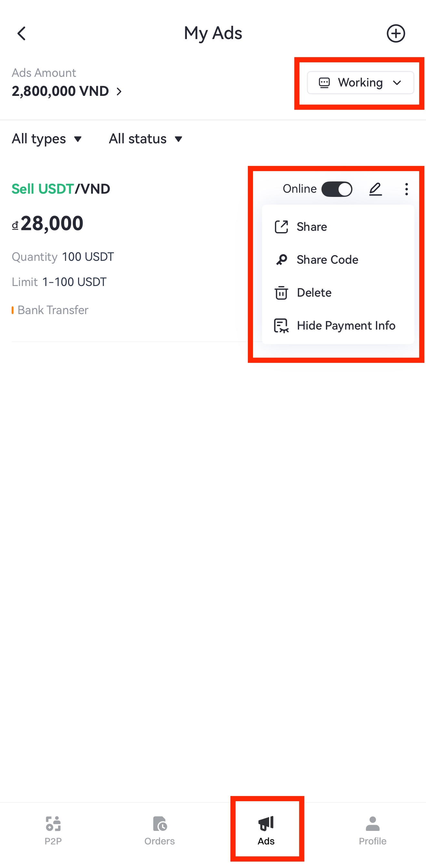Tap the 28,000 ad price
This screenshot has width=426, height=868.
click(52, 223)
